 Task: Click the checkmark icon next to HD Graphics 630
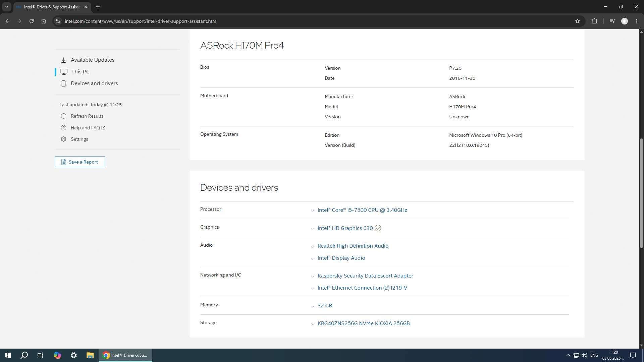click(378, 228)
